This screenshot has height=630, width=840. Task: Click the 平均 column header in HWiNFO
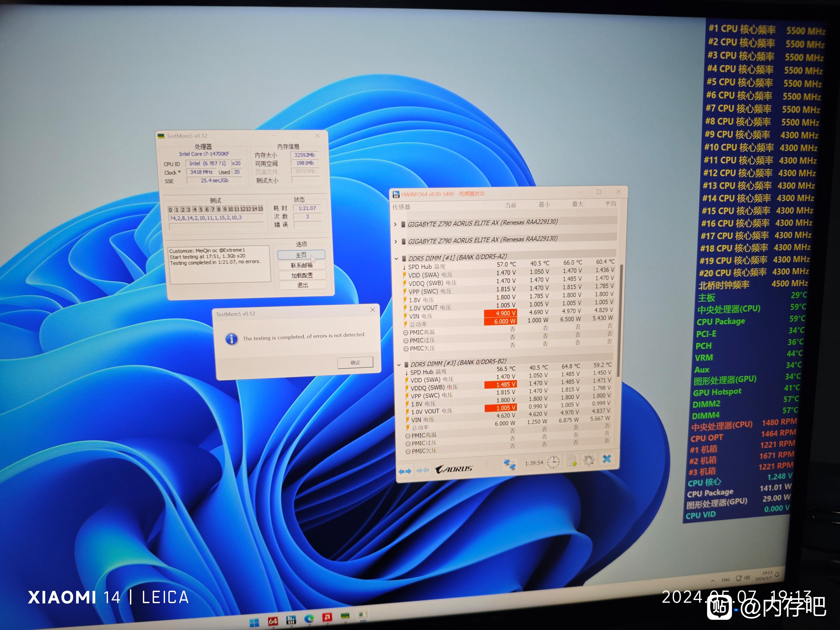coord(610,203)
